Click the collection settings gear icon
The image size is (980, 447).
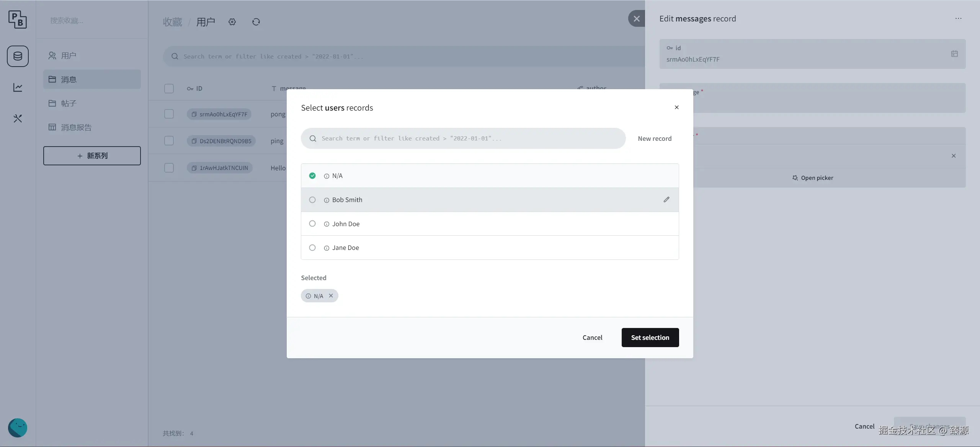pos(232,22)
